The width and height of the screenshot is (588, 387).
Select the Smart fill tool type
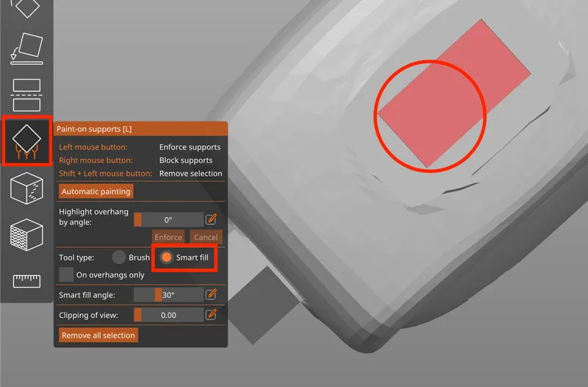[x=167, y=258]
